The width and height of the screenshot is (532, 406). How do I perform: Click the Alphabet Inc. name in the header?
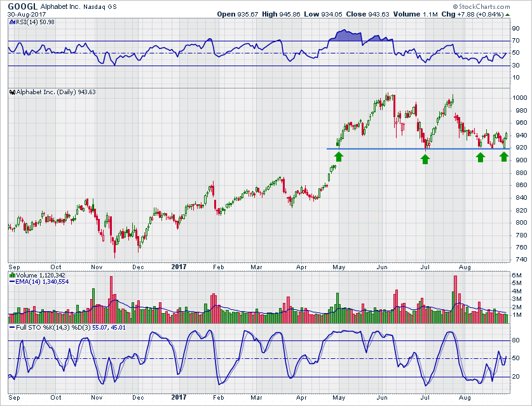point(60,6)
